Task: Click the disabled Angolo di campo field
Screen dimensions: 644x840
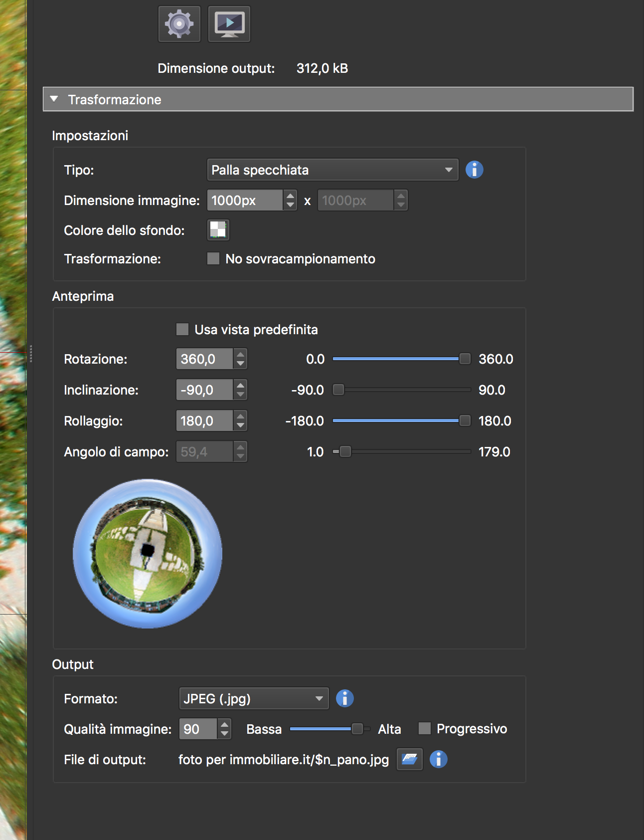Action: coord(204,451)
